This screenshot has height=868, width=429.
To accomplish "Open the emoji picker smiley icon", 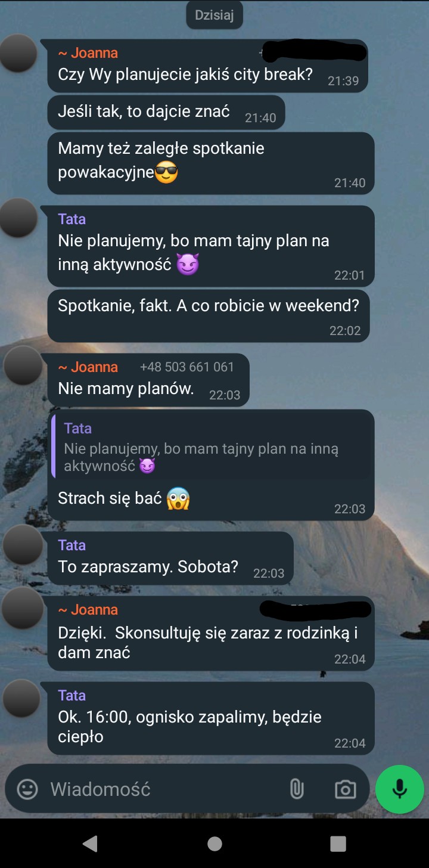I will (27, 789).
